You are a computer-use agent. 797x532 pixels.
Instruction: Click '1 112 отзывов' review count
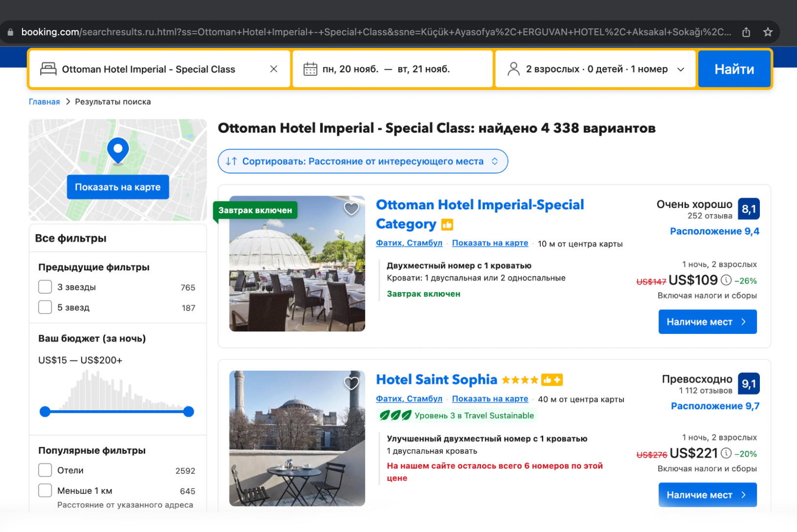click(x=706, y=390)
